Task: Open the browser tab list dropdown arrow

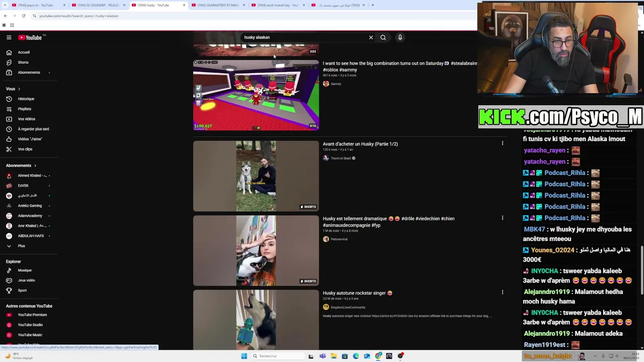Action: click(x=4, y=5)
